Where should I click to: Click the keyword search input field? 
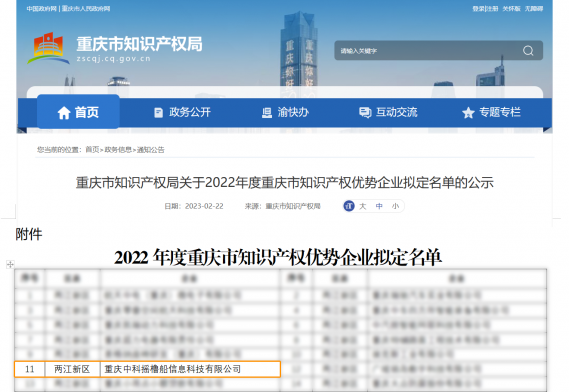(438, 51)
